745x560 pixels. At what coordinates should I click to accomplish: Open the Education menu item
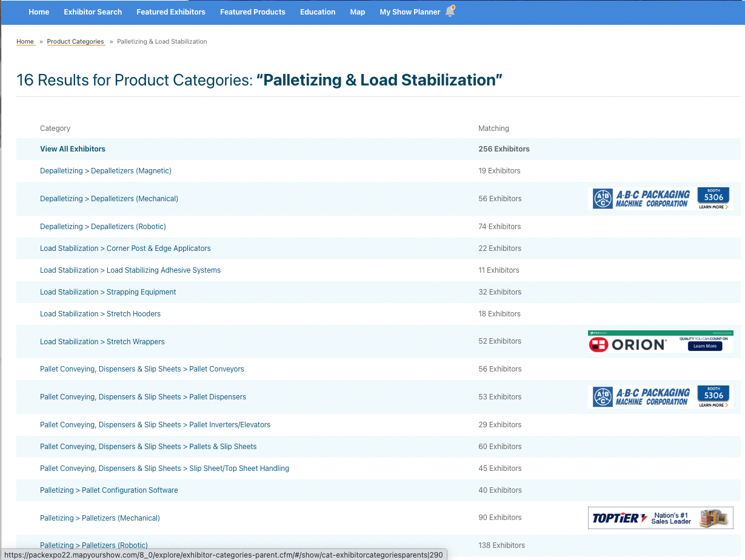(x=318, y=12)
